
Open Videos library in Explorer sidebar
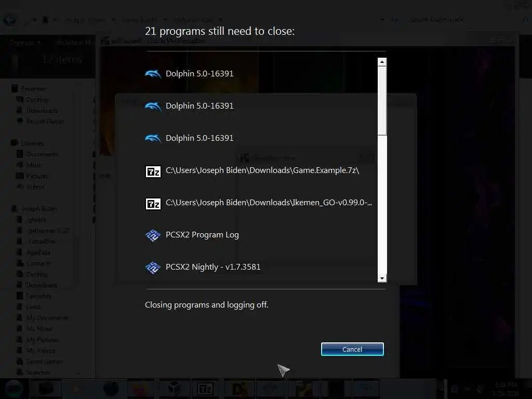click(31, 187)
